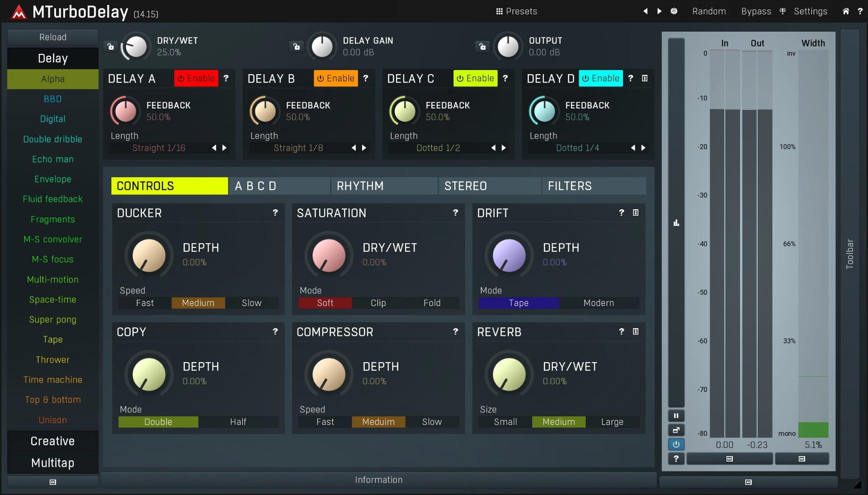The width and height of the screenshot is (868, 495).
Task: Show help for the DUCKER panel
Action: pyautogui.click(x=275, y=212)
